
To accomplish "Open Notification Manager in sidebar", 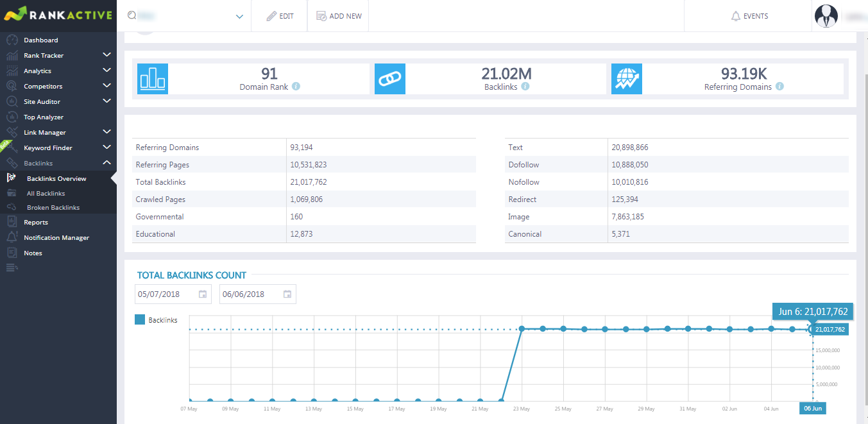I will click(x=56, y=237).
